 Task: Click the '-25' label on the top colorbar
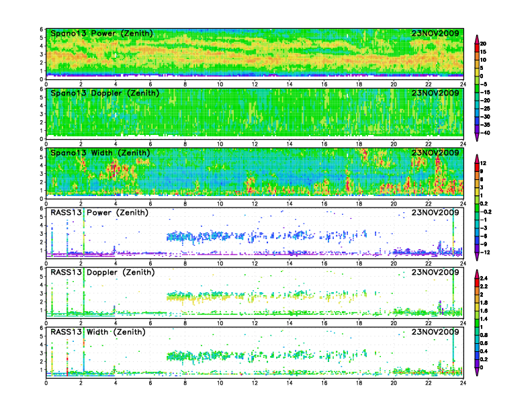[485, 109]
